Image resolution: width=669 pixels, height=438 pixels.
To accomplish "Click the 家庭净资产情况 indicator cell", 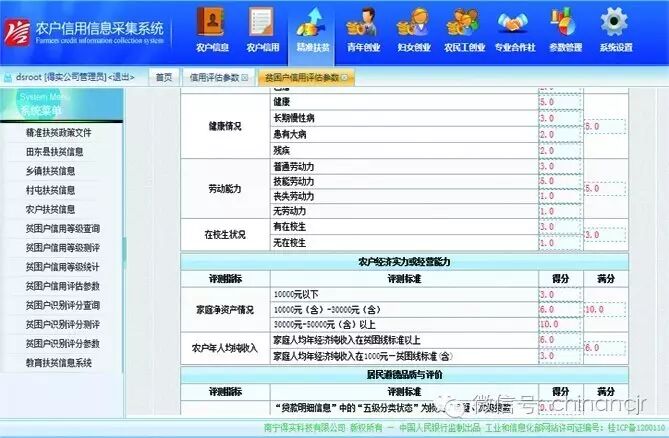I will pos(225,310).
